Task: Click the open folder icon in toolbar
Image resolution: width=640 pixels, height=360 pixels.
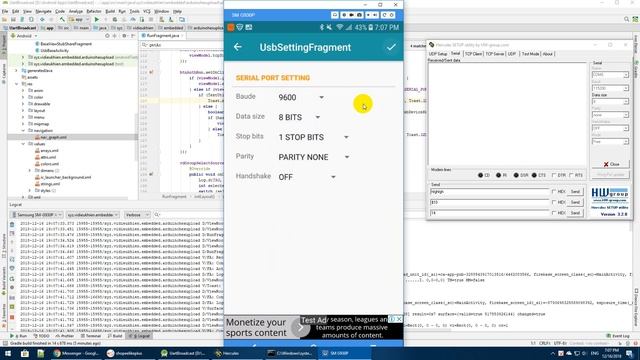Action: click(4, 20)
